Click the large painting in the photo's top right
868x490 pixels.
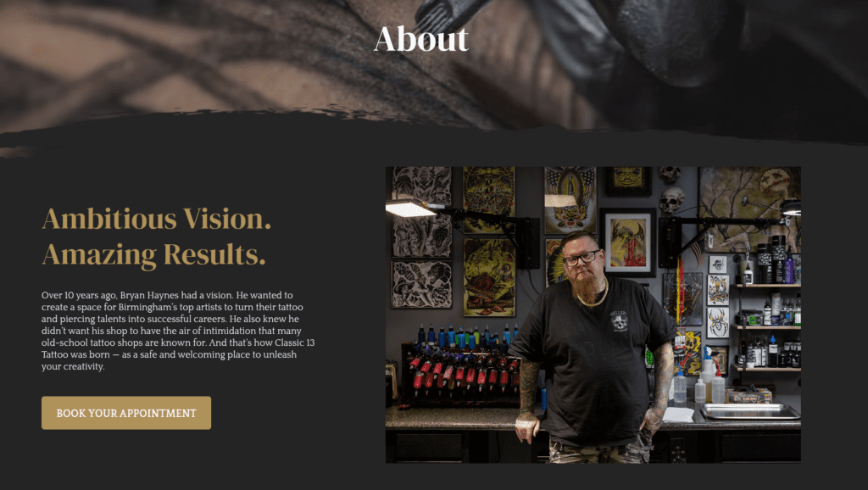(749, 209)
